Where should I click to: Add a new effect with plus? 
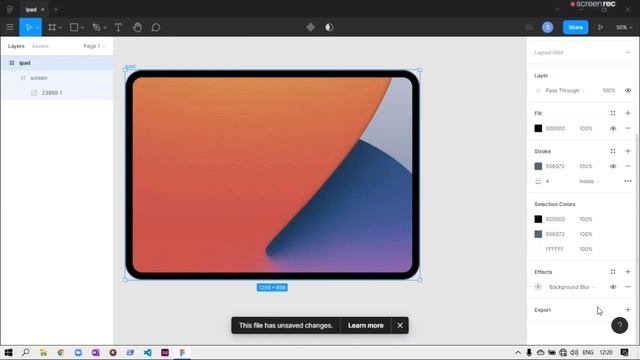point(628,272)
